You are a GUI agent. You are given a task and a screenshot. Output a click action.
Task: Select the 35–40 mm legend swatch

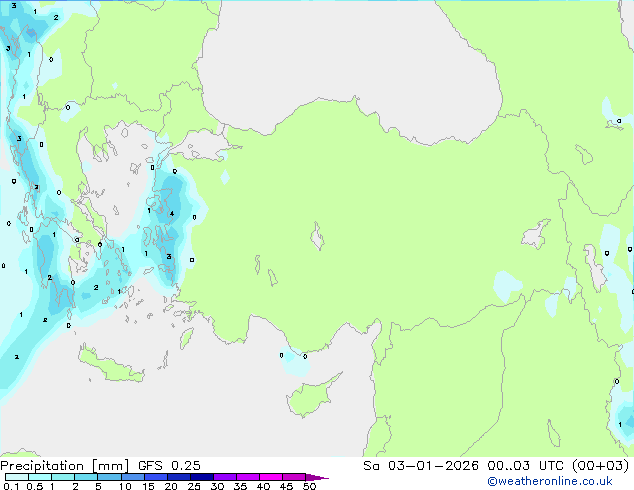click(x=248, y=477)
